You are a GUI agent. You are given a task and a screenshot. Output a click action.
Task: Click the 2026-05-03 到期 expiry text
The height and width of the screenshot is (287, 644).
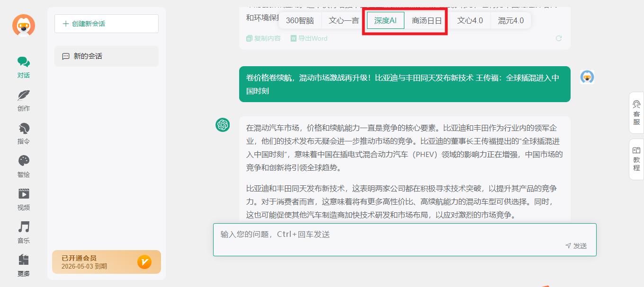click(84, 266)
